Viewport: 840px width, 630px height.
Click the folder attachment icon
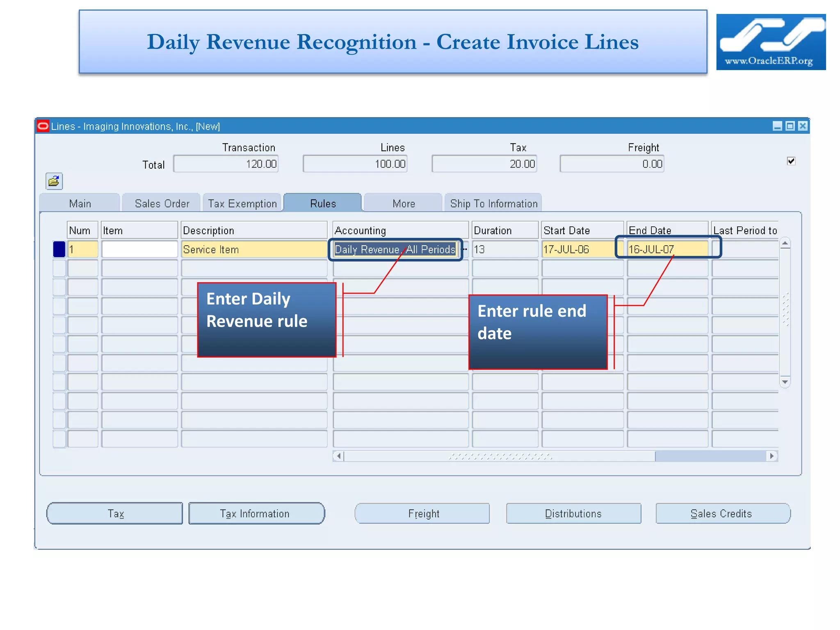click(x=54, y=181)
